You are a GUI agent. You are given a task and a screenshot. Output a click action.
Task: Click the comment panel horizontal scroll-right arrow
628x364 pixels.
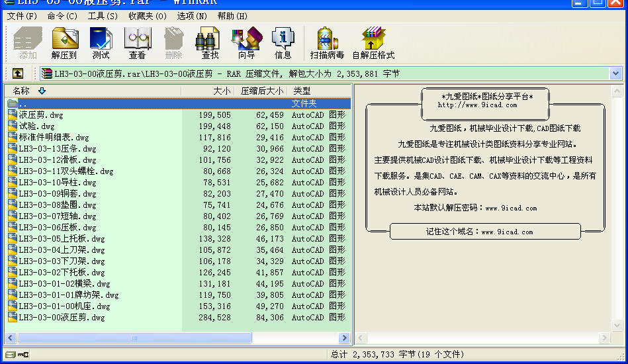coord(604,338)
